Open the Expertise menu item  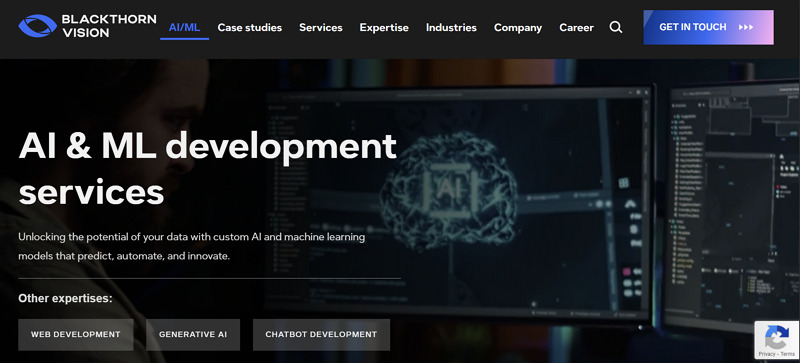point(384,28)
